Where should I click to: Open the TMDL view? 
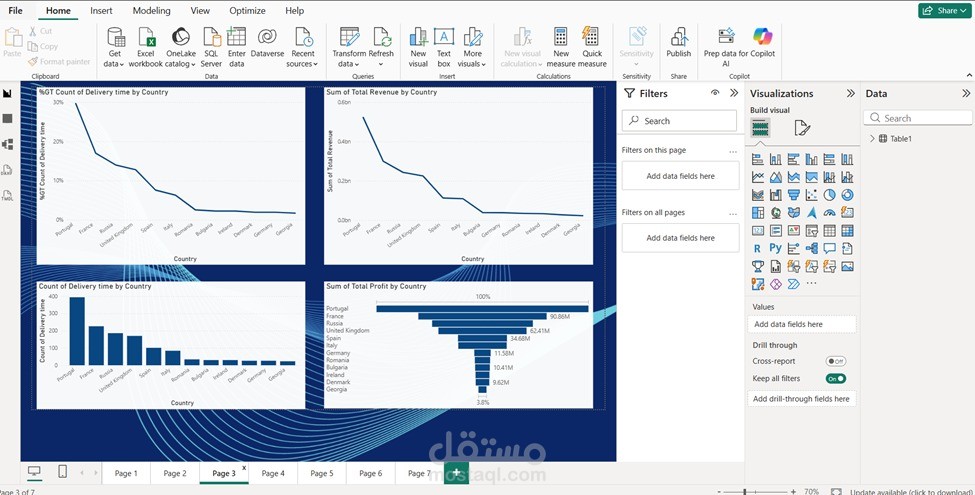7,196
